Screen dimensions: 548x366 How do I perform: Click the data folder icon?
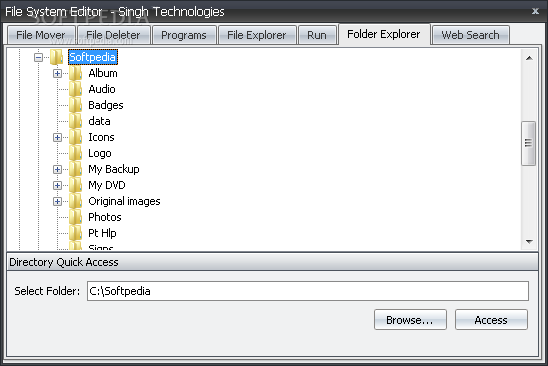click(x=75, y=121)
